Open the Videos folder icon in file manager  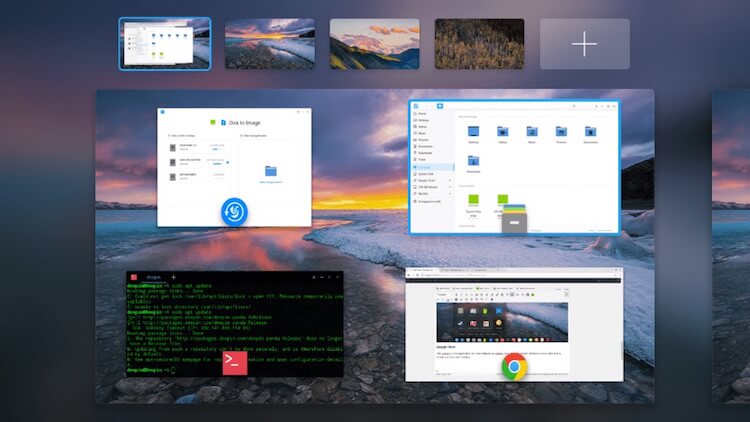[x=502, y=132]
